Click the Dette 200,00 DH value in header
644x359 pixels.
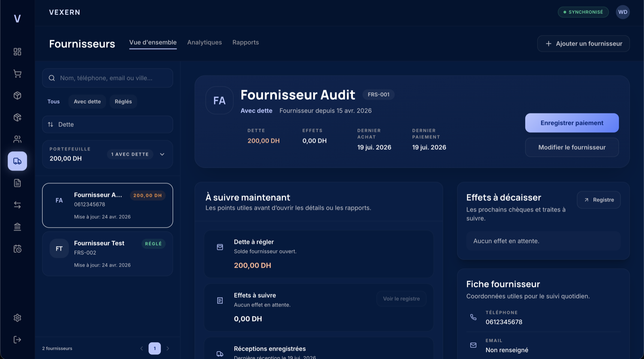coord(264,141)
